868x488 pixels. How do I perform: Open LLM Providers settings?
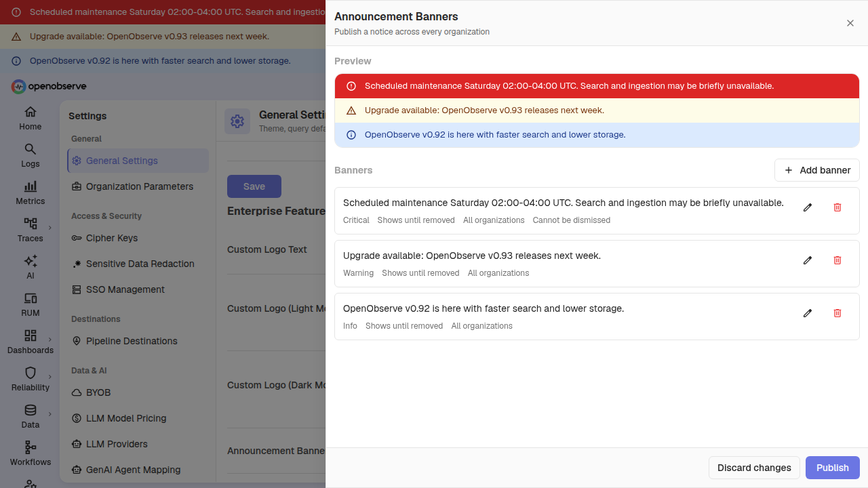tap(138, 444)
